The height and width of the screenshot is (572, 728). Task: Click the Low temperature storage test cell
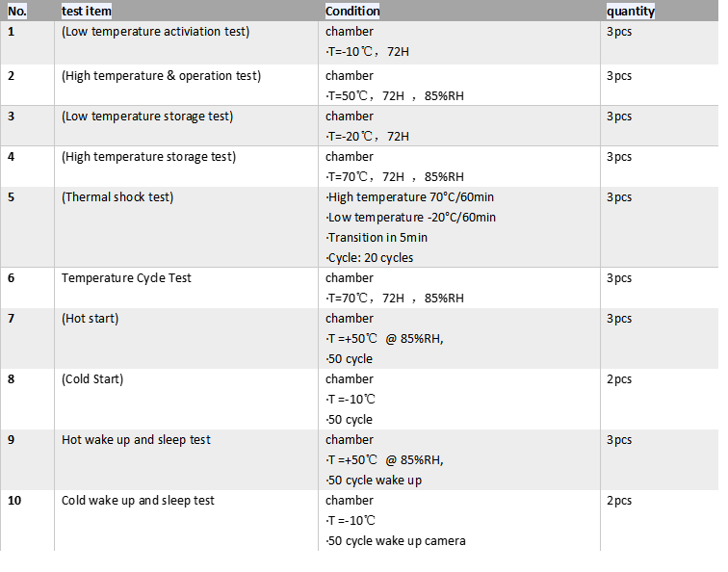147,117
